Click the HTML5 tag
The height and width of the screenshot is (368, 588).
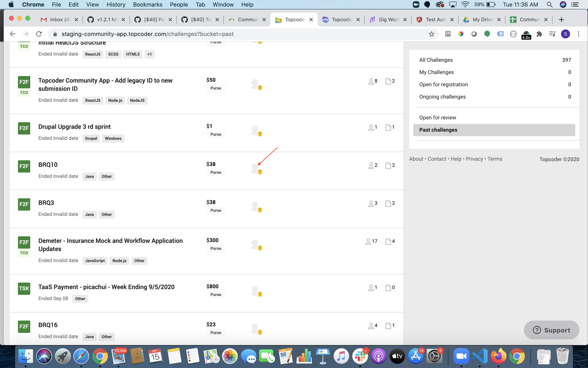[x=133, y=54]
